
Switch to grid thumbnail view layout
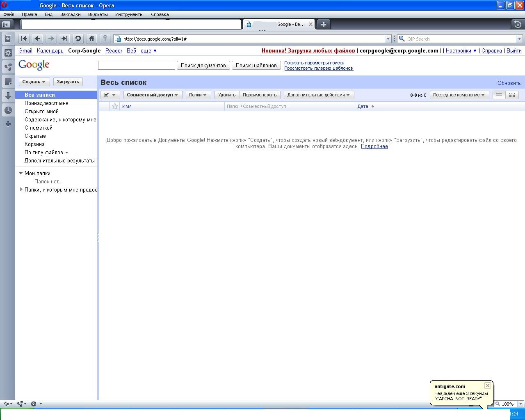click(512, 95)
